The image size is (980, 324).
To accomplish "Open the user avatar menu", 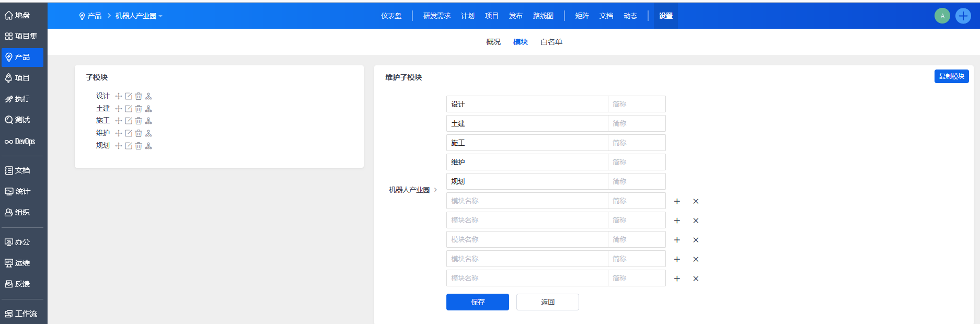I will (942, 16).
